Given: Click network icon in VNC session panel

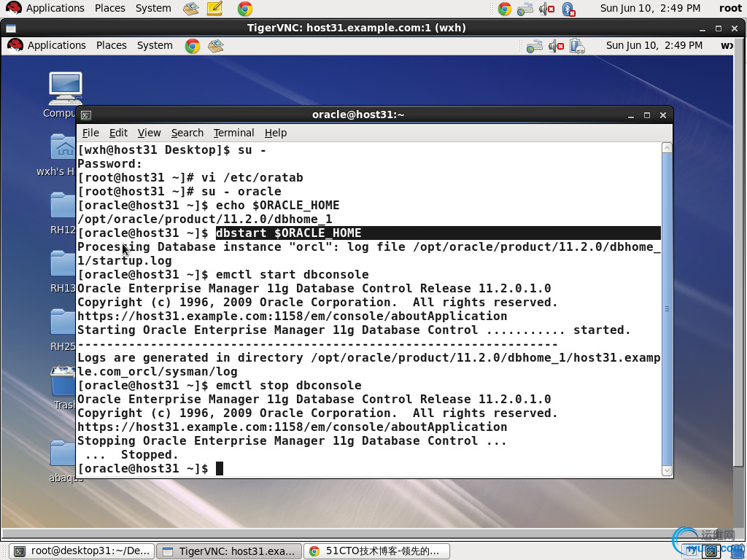Looking at the screenshot, I should (x=534, y=46).
